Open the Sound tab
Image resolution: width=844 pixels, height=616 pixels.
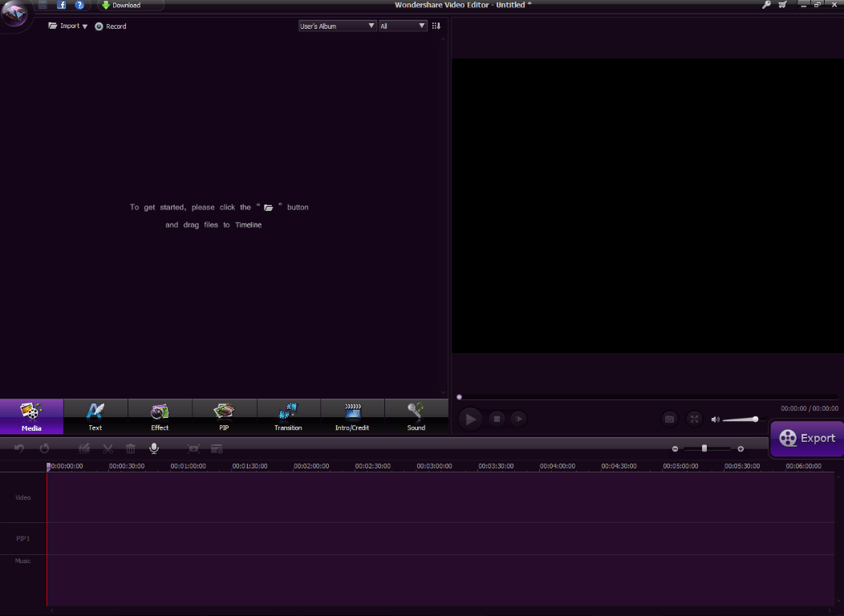[416, 416]
